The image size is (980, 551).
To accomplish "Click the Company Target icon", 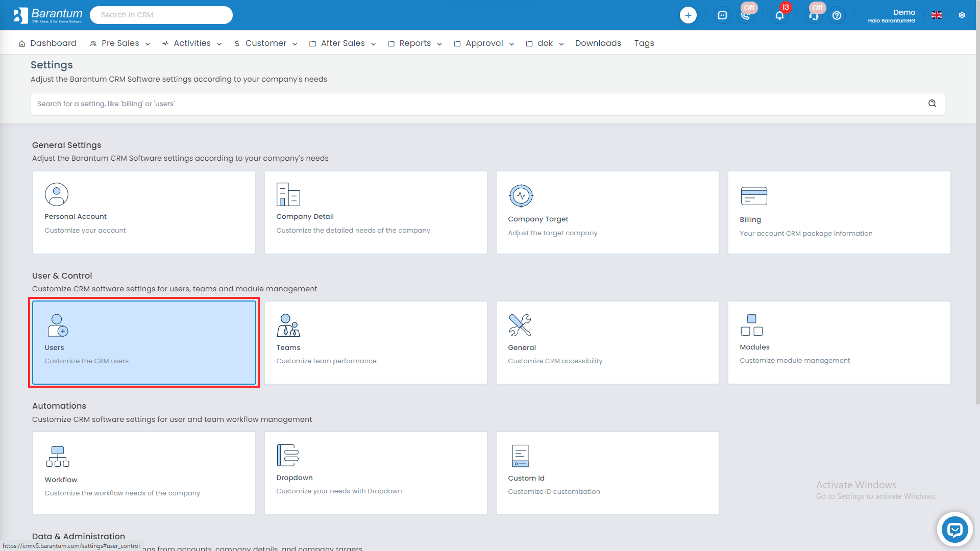I will tap(521, 195).
